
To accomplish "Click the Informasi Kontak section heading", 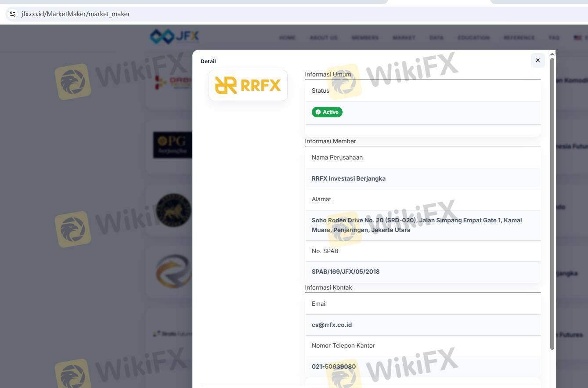I will (328, 287).
